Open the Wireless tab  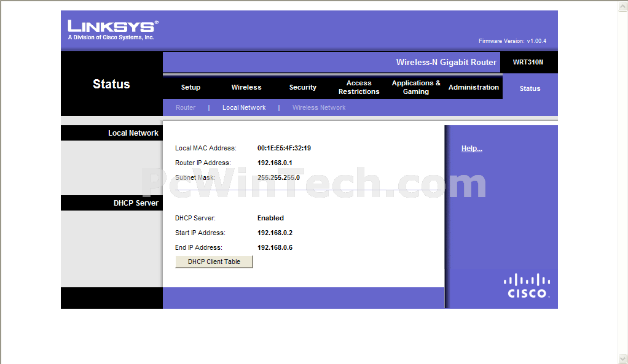tap(246, 87)
